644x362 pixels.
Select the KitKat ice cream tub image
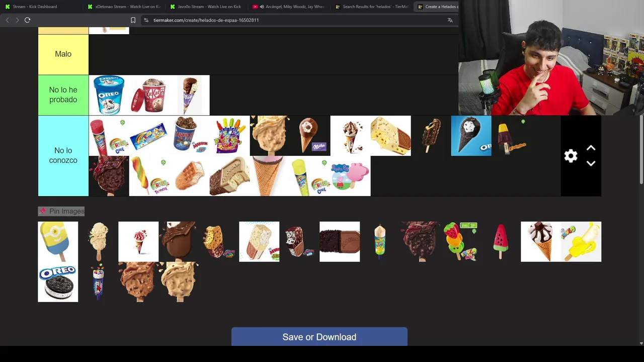tap(149, 95)
